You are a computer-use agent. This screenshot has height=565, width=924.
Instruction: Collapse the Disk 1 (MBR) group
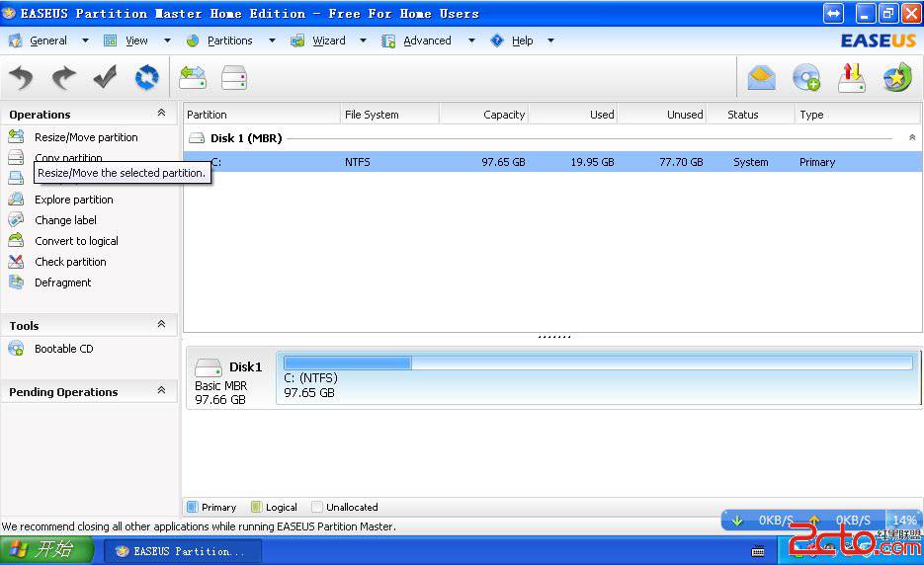[911, 137]
